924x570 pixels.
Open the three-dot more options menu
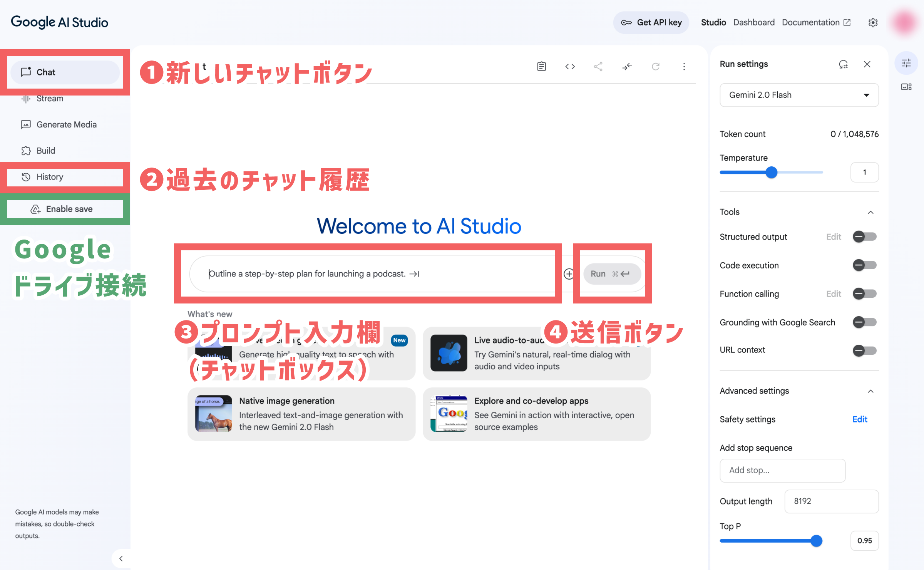(x=684, y=67)
